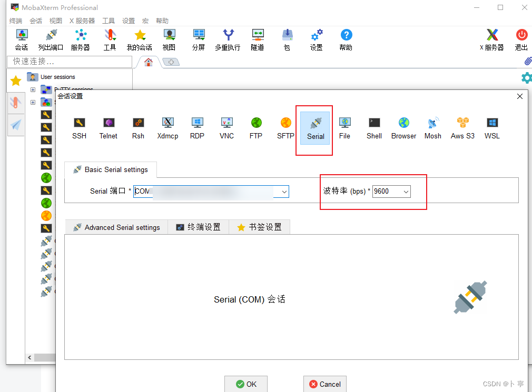The image size is (532, 392).
Task: Pick the Shell session type
Action: pyautogui.click(x=374, y=128)
